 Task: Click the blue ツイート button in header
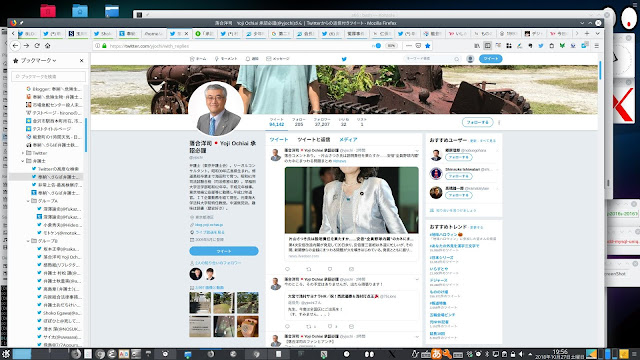pos(491,59)
